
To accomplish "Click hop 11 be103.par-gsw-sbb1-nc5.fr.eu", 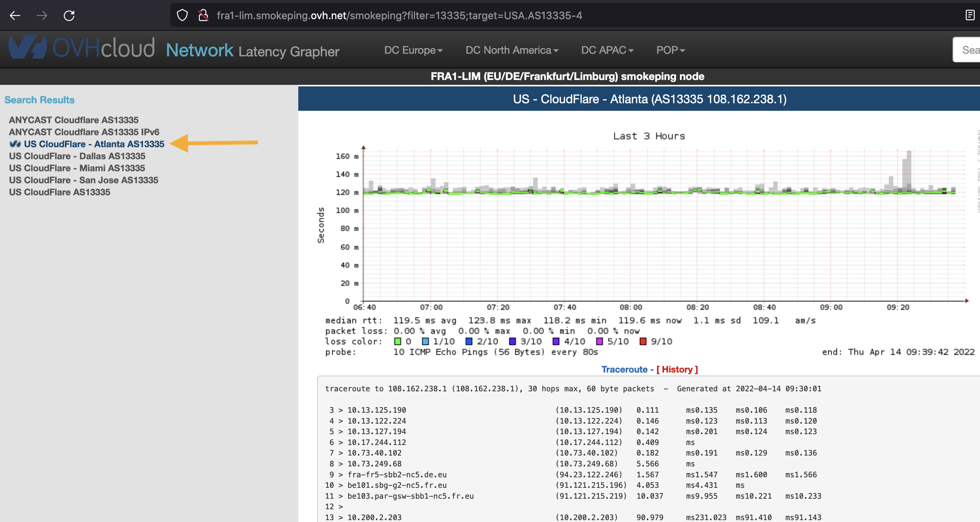I will [410, 496].
